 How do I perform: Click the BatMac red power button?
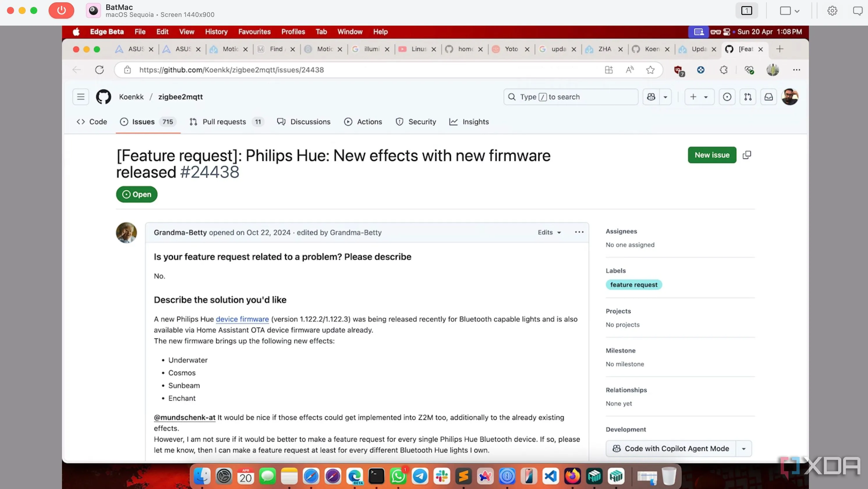coord(61,10)
